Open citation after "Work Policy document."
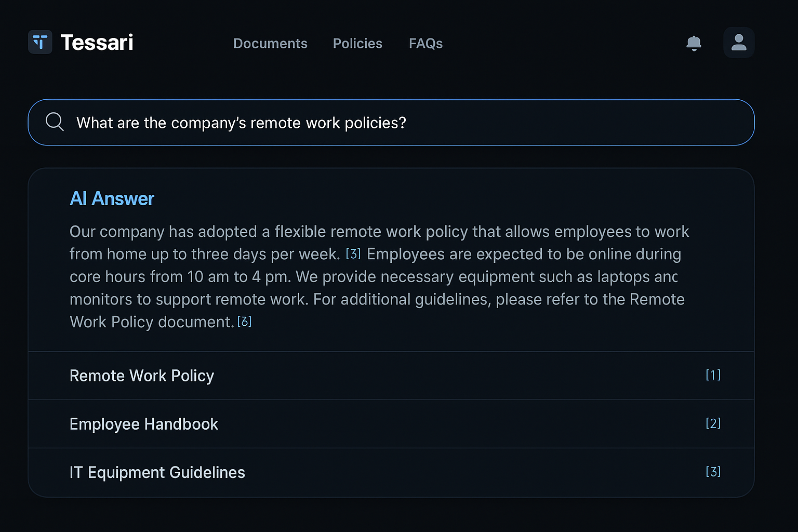The width and height of the screenshot is (798, 532). [244, 322]
